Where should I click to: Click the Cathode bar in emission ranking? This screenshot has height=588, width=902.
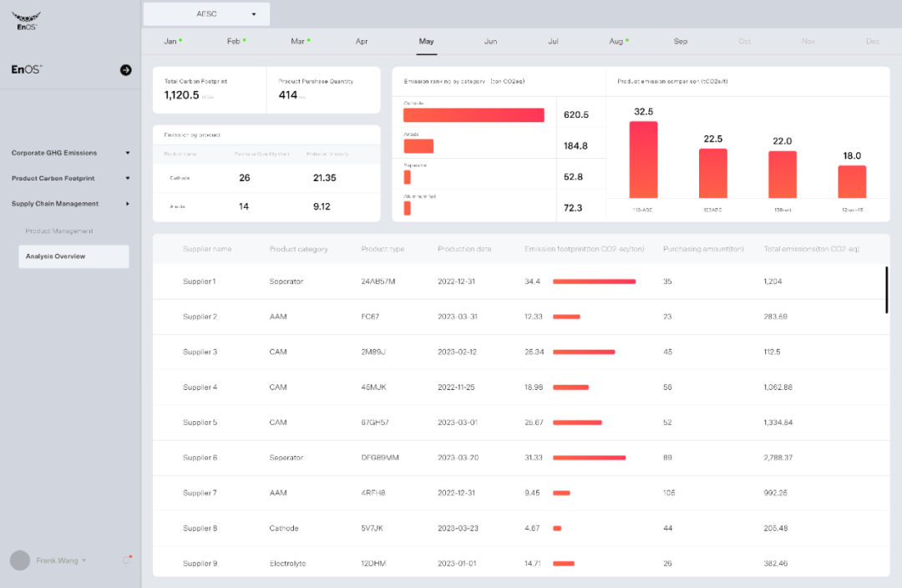(x=474, y=115)
